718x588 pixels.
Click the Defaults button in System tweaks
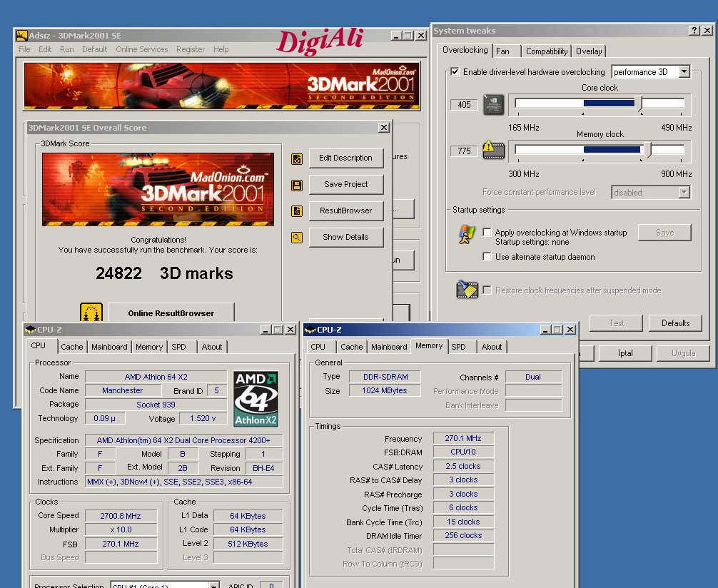[675, 323]
